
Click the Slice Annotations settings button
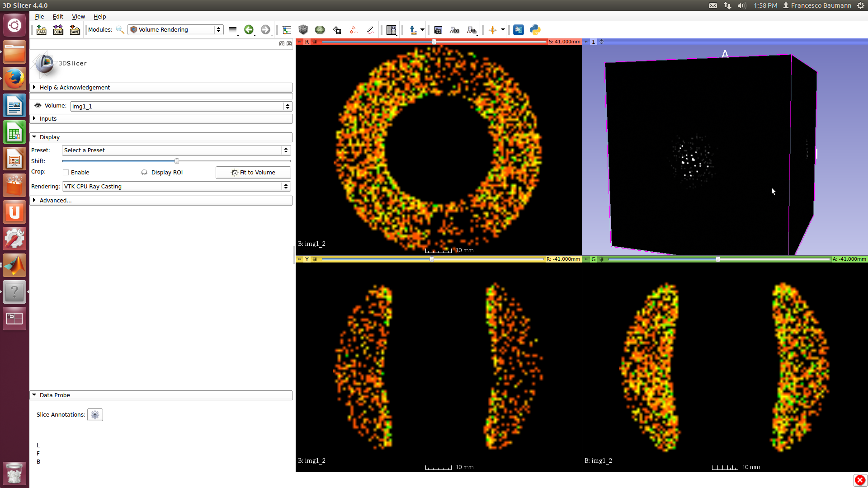95,414
